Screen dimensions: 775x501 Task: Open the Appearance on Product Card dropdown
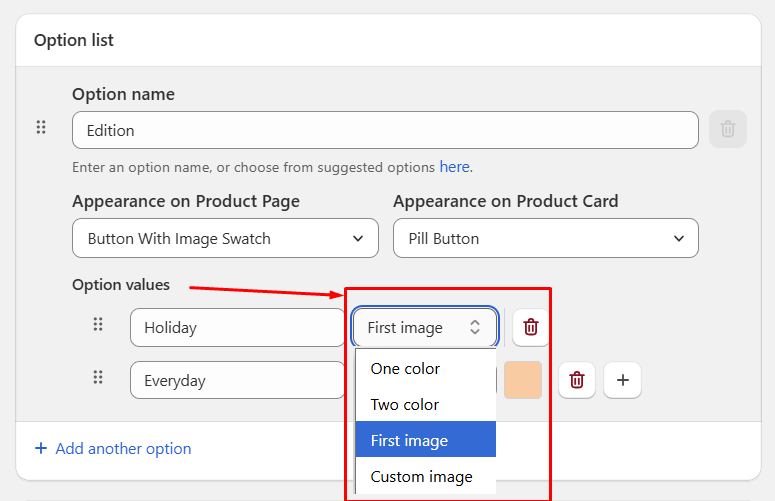(545, 238)
